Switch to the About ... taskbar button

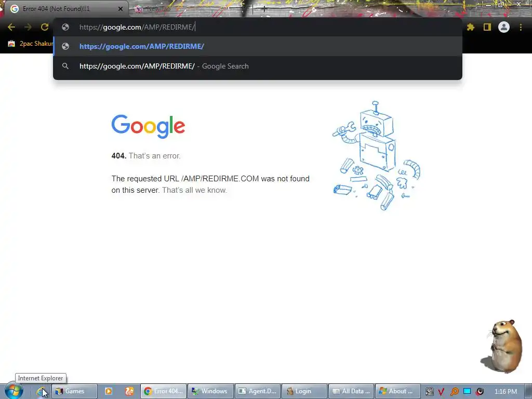point(398,391)
